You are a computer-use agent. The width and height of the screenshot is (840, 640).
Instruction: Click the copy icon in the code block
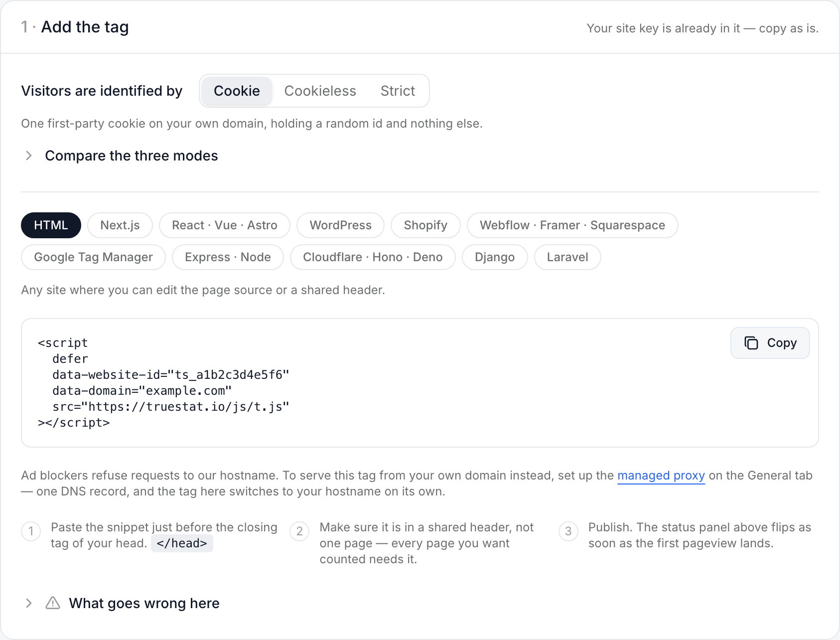coord(751,343)
